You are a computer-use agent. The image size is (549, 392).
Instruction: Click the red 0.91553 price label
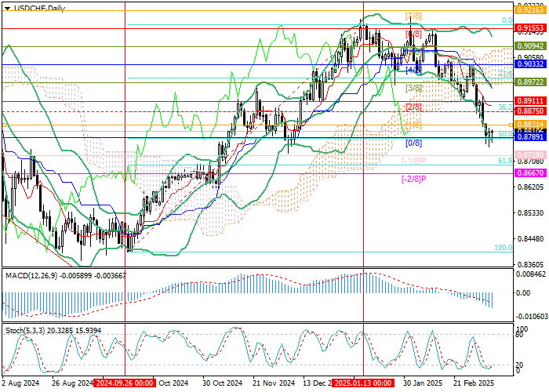click(530, 27)
